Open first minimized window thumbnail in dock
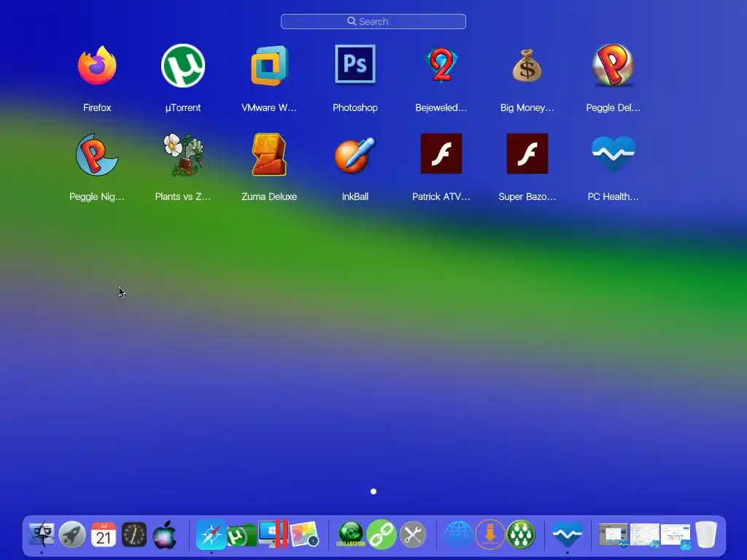747x560 pixels. click(614, 535)
